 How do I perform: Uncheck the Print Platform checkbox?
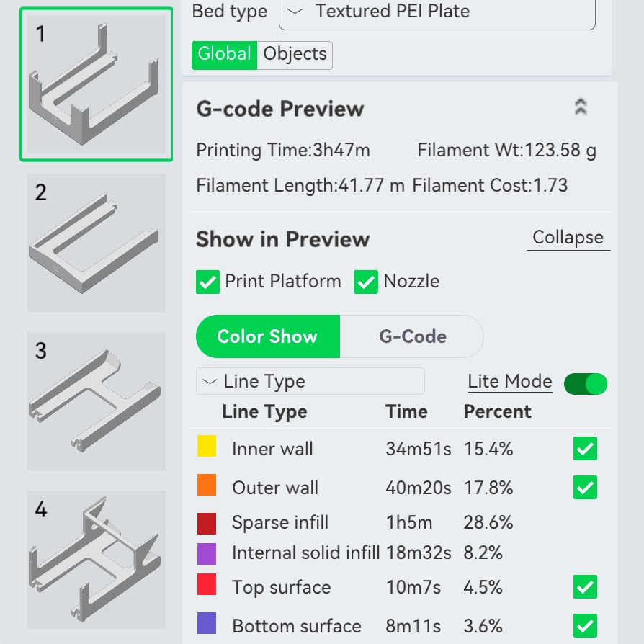click(207, 282)
